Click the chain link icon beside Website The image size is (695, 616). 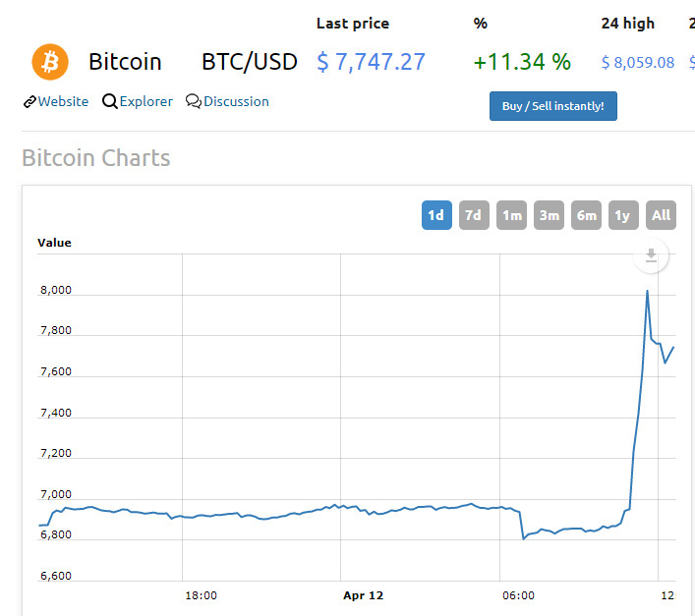(29, 101)
